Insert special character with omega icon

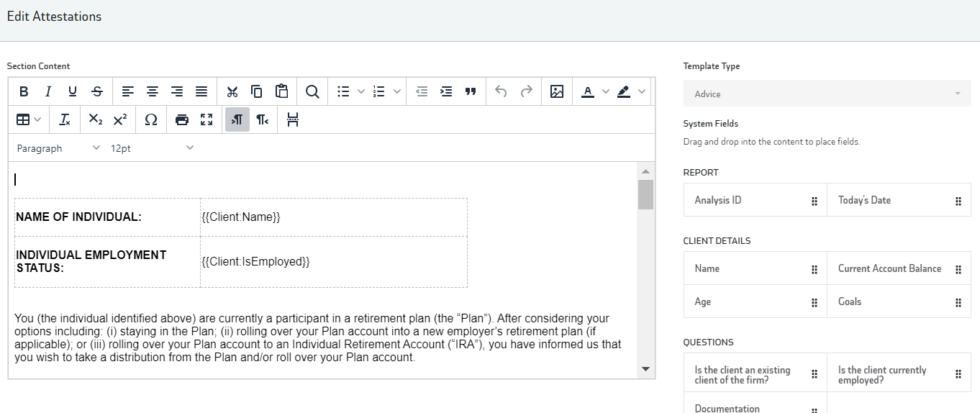point(151,119)
